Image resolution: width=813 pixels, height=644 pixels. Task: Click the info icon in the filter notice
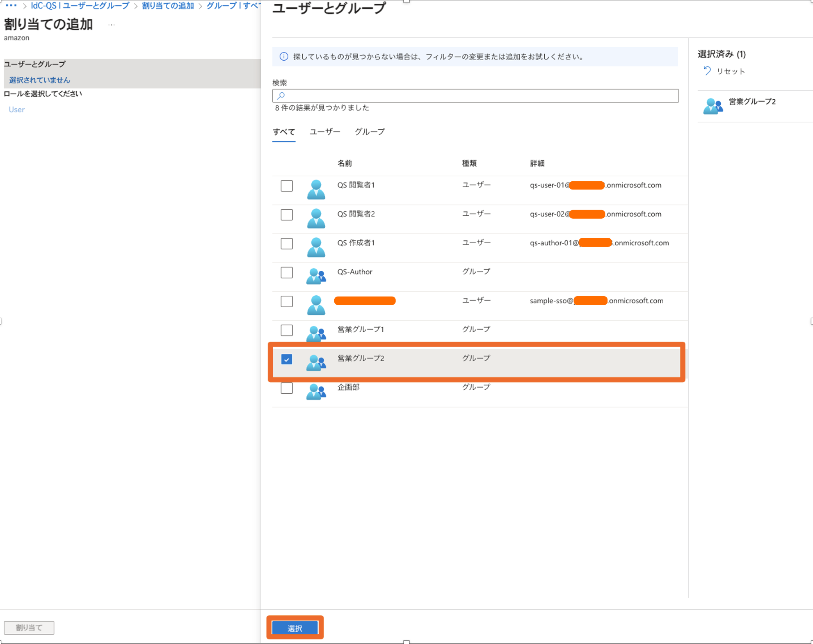[283, 57]
